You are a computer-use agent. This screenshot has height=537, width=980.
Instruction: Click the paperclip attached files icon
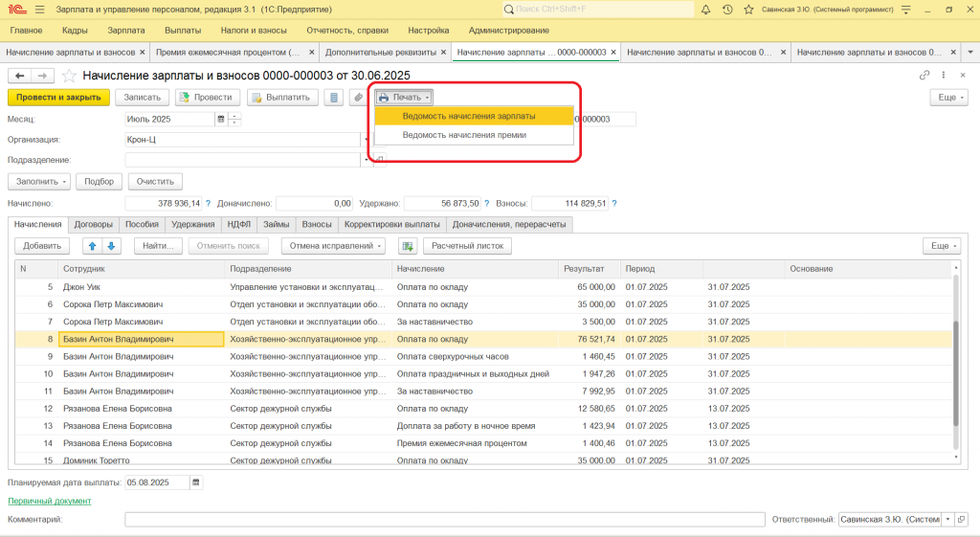click(357, 97)
